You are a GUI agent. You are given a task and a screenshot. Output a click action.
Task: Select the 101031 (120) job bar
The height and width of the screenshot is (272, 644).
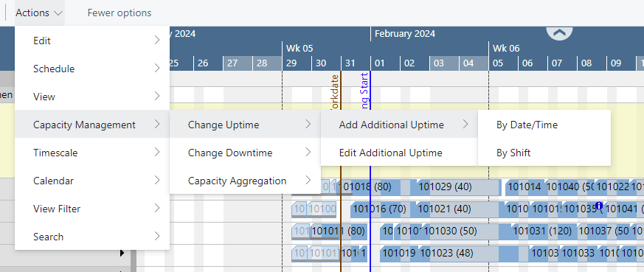coord(541,231)
